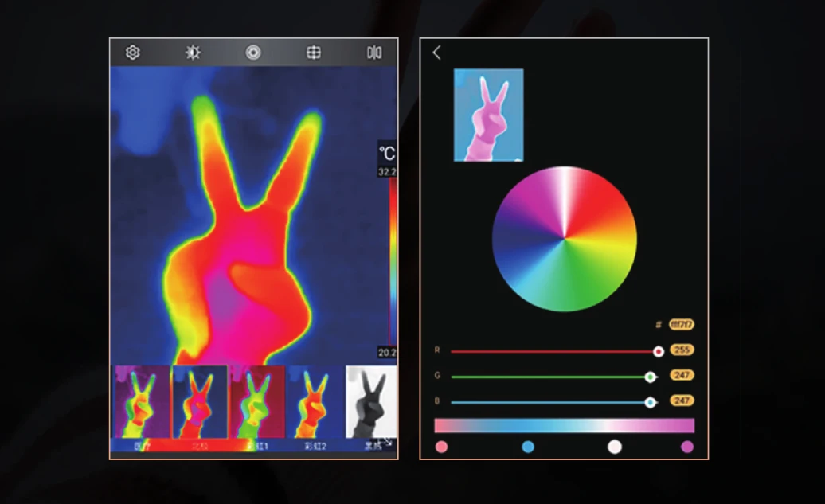Tap the expand arrow at the palette strip corner

pos(386,441)
